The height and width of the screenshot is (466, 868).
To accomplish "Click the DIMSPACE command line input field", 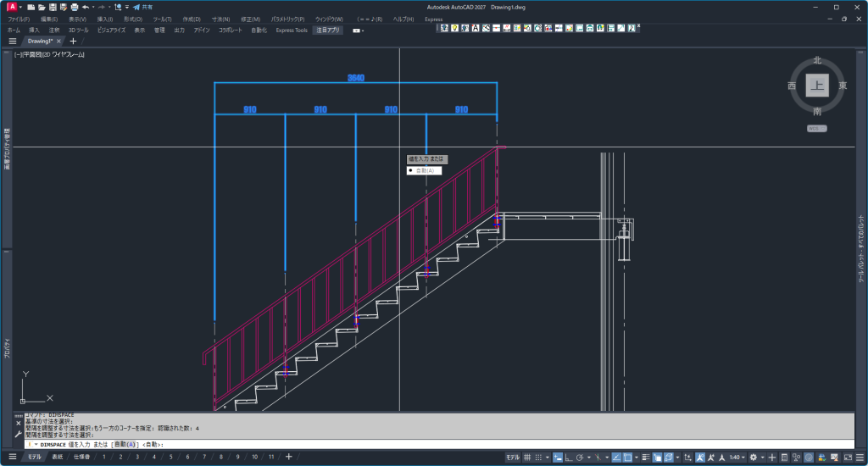I will tap(509, 444).
